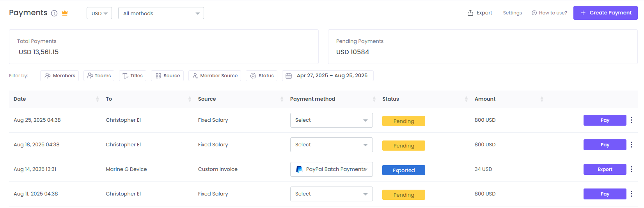Click the calendar icon in date range filter
644x208 pixels.
pyautogui.click(x=289, y=76)
